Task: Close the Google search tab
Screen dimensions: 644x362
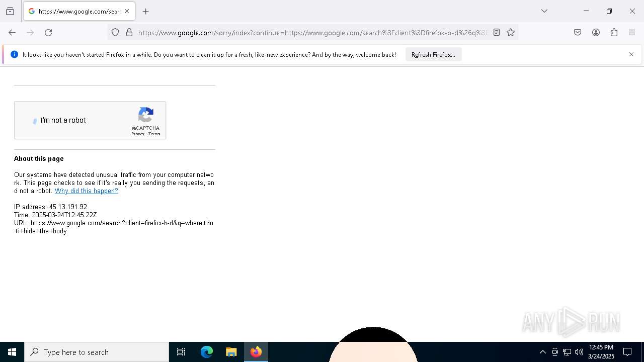Action: pyautogui.click(x=127, y=11)
